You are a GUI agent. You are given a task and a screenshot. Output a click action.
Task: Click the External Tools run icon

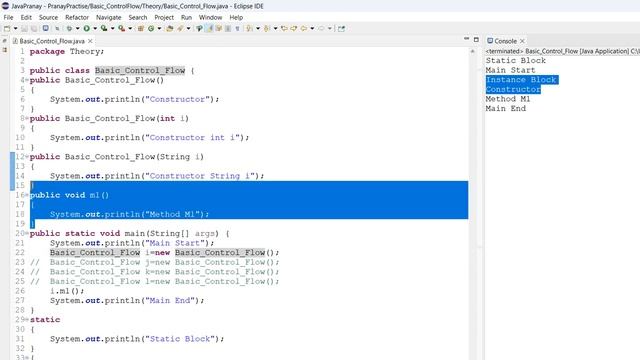[122, 29]
